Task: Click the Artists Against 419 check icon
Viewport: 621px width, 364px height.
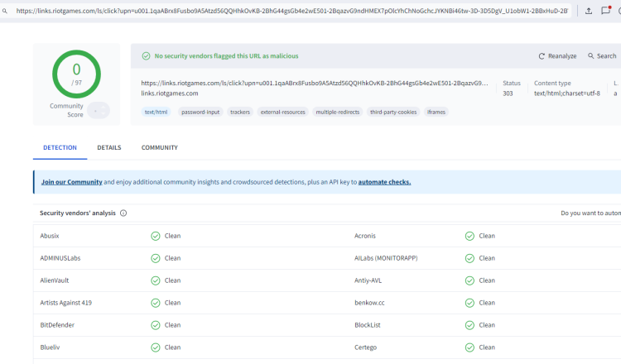Action: tap(156, 303)
